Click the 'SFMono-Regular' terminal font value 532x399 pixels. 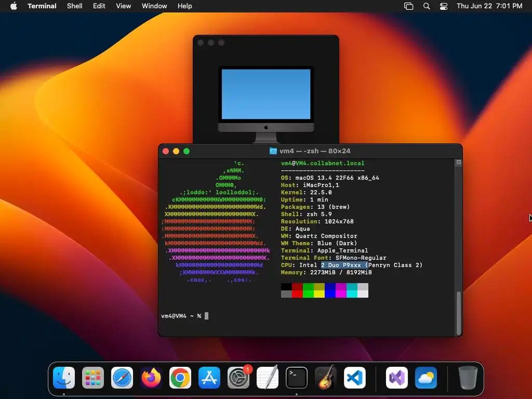point(361,258)
